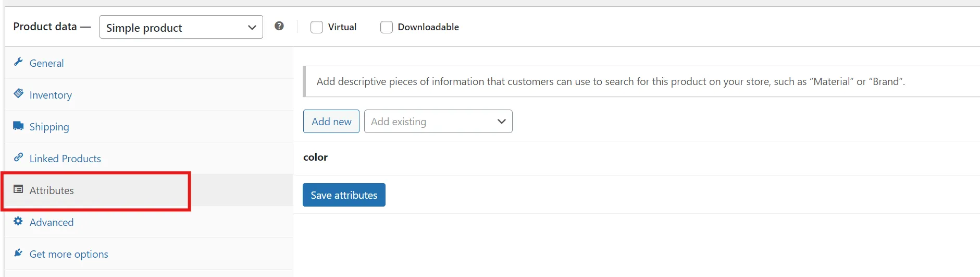The image size is (980, 277).
Task: Tick the Downloadable checkbox
Action: coord(387,27)
